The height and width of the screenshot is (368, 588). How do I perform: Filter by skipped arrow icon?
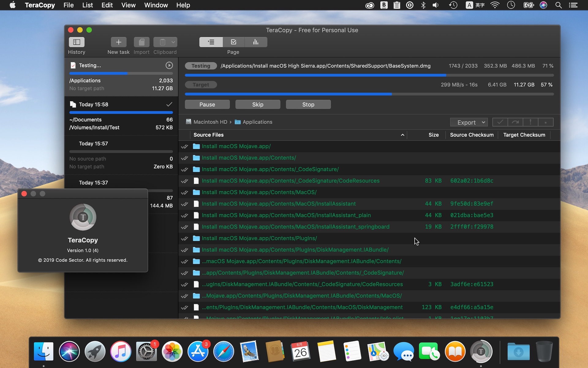pyautogui.click(x=515, y=122)
